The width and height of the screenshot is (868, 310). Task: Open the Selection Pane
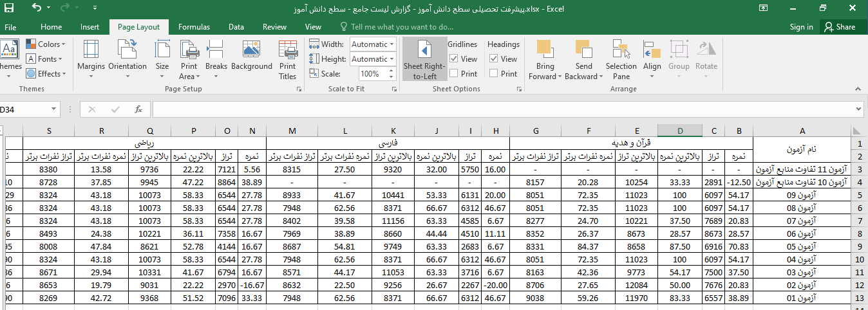621,59
